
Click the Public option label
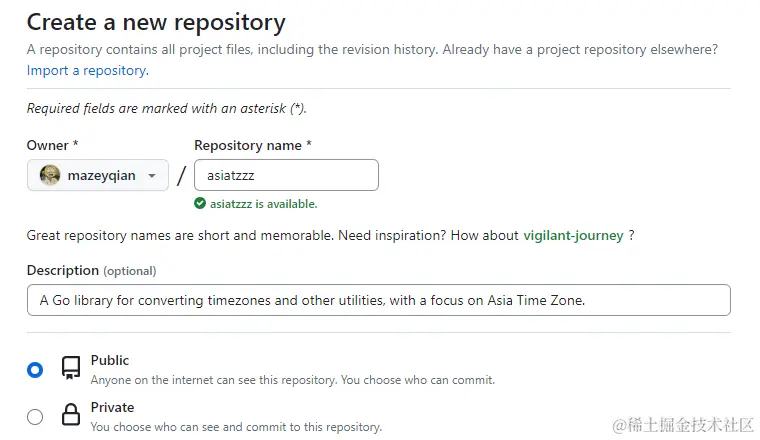click(110, 360)
